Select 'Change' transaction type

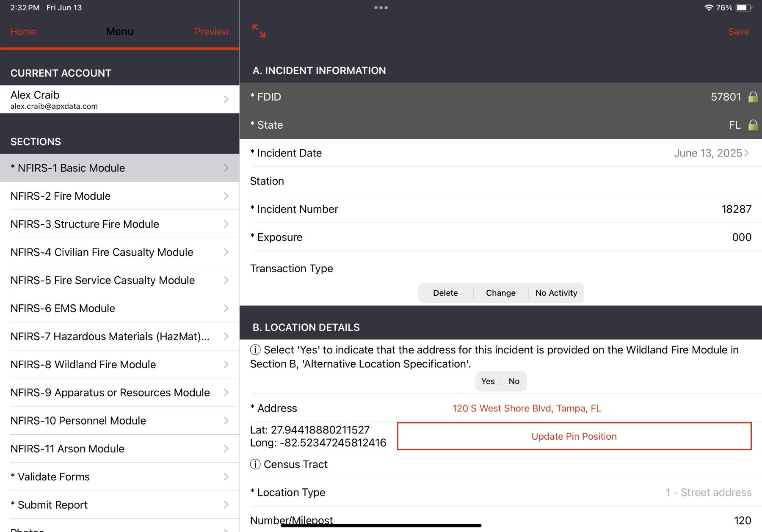tap(500, 292)
